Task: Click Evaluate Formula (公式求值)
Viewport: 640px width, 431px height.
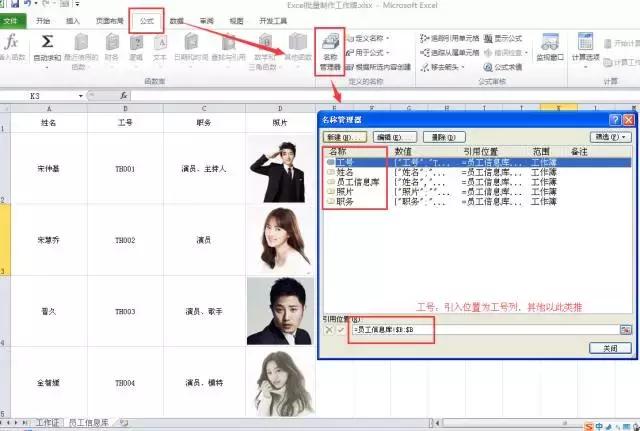Action: click(503, 67)
